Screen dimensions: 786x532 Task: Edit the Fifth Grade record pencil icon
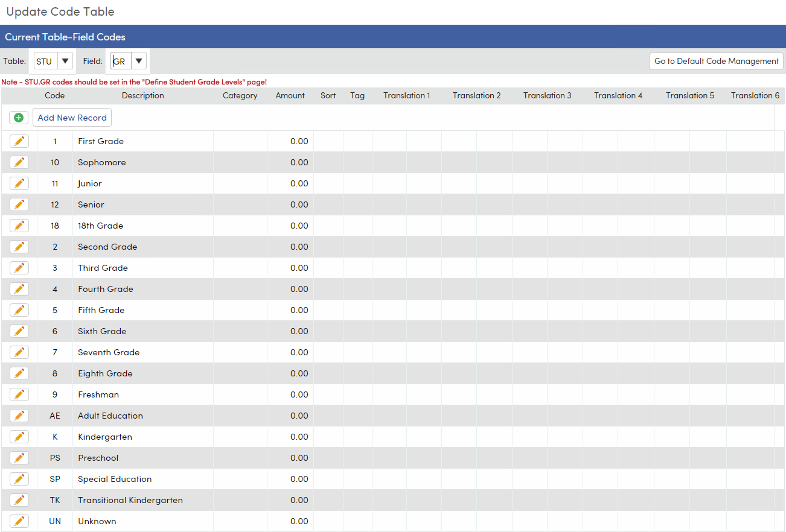tap(19, 310)
